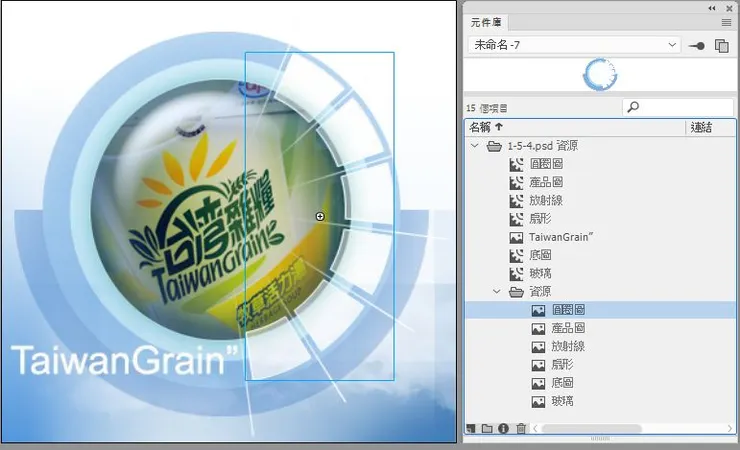
Task: Select the 放射線 graphic symbol
Action: pos(599,200)
